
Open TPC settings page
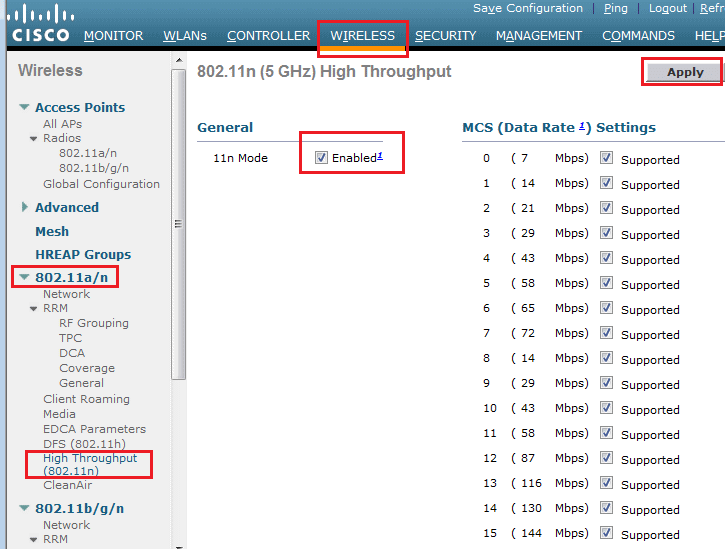coord(70,338)
